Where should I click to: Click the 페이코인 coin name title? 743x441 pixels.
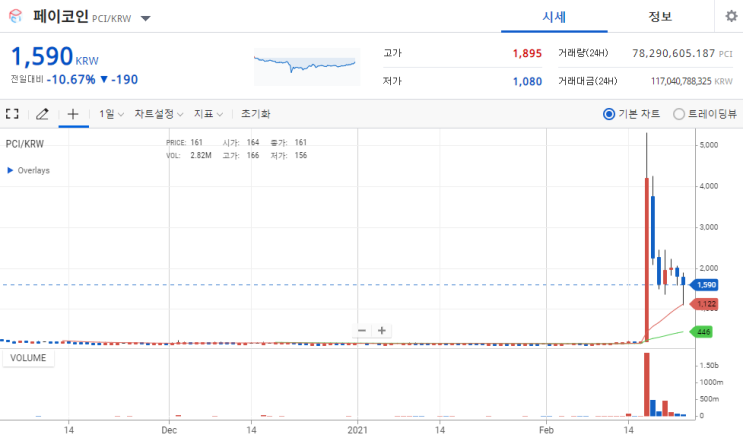click(61, 17)
